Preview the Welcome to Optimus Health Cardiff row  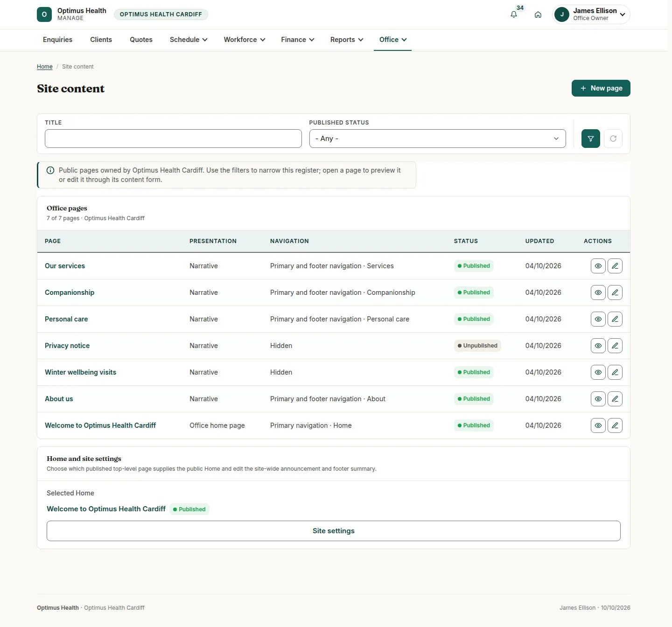tap(598, 425)
